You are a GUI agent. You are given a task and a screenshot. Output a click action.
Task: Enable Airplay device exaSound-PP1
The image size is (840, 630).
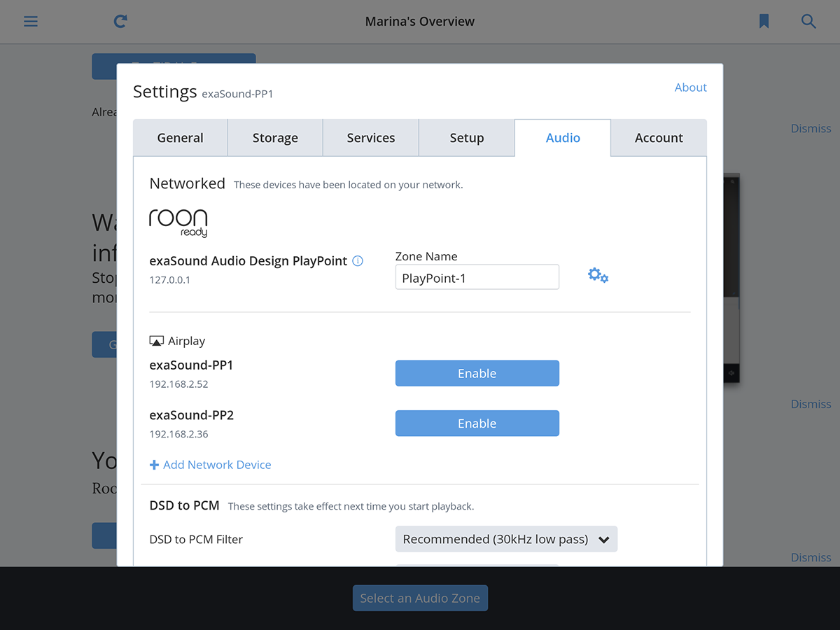(x=477, y=373)
